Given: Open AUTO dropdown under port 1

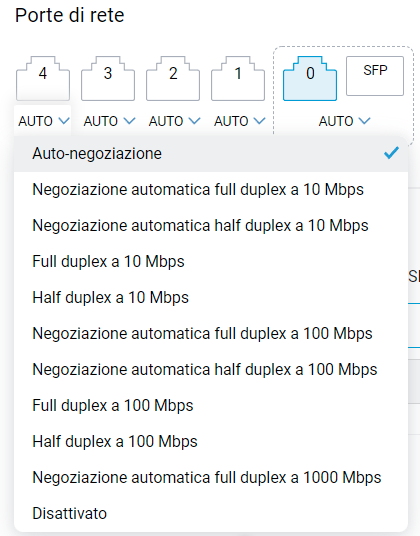Looking at the screenshot, I should [240, 121].
